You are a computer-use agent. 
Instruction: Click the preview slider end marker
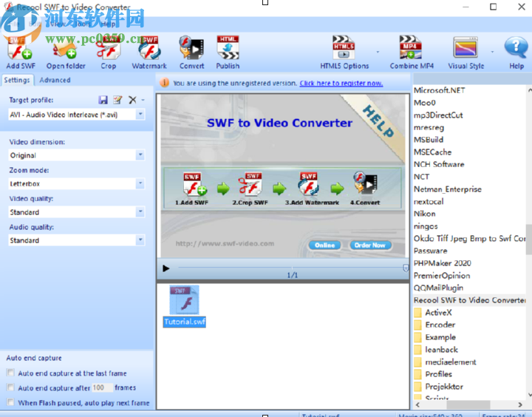pos(406,268)
